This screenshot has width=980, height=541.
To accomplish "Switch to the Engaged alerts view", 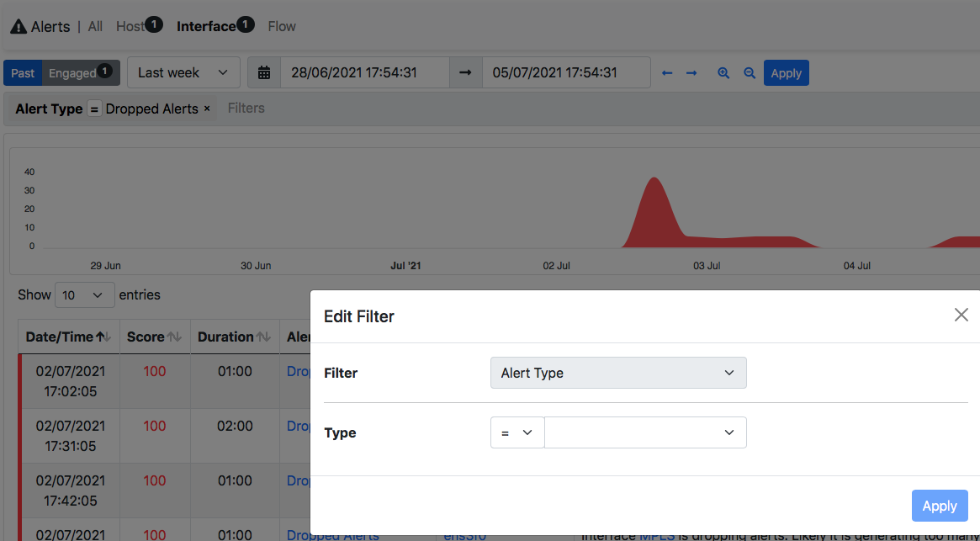I will click(72, 72).
